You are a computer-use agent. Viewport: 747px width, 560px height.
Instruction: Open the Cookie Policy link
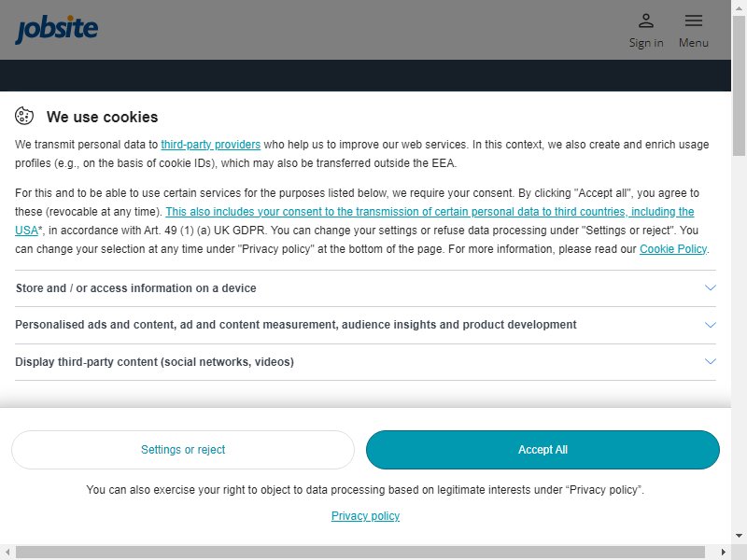pos(673,249)
